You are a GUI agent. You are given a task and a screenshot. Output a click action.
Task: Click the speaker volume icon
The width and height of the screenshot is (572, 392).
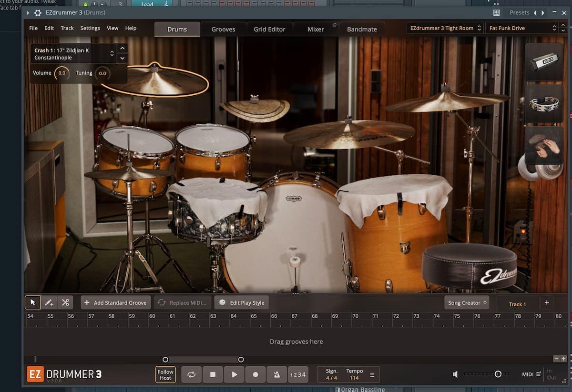click(455, 374)
